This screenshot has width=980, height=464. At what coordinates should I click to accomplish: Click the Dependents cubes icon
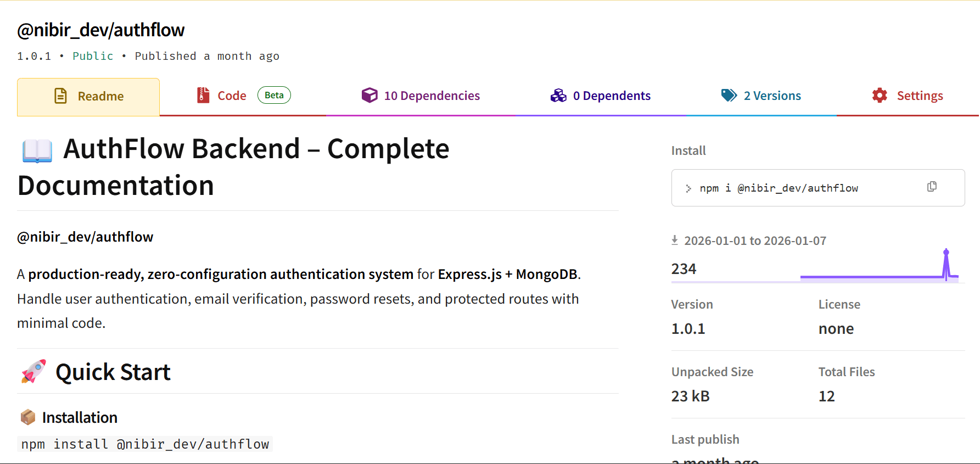(x=558, y=96)
